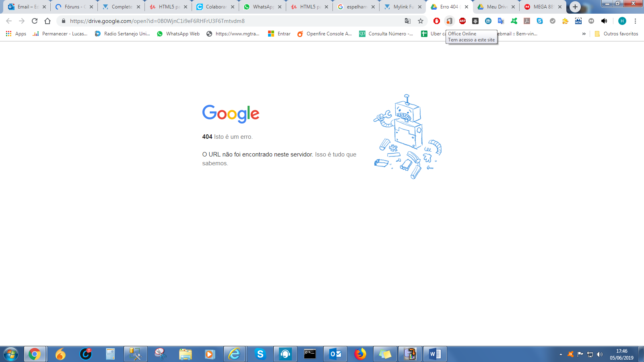Switch to the WhatsApp tab
The height and width of the screenshot is (362, 644).
pos(262,7)
